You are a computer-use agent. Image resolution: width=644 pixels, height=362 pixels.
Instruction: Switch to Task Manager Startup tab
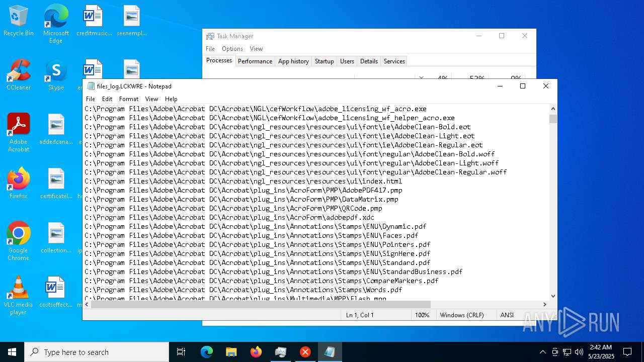coord(324,61)
